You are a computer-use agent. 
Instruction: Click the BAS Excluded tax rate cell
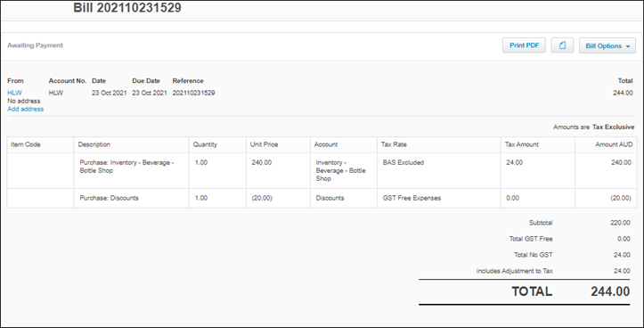pos(438,170)
